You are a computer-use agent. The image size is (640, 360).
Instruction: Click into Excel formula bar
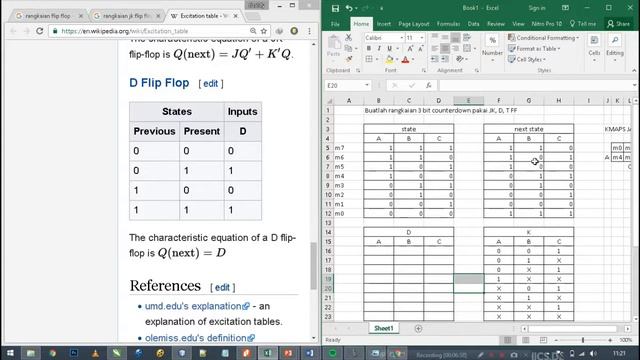tap(537, 85)
